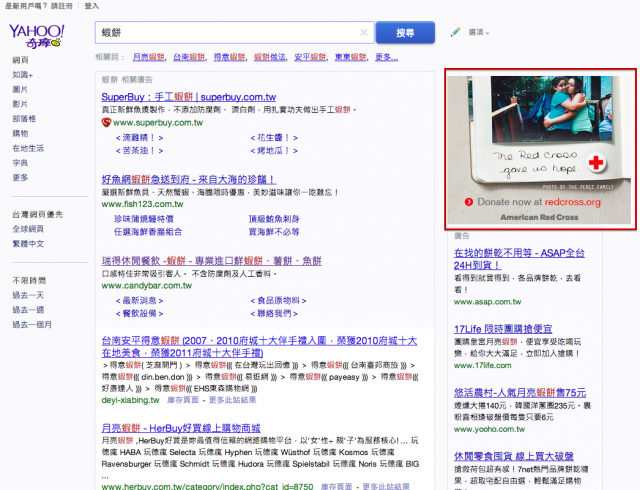The width and height of the screenshot is (640, 490).
Task: Expand the 更多 sidebar categories
Action: pos(20,178)
